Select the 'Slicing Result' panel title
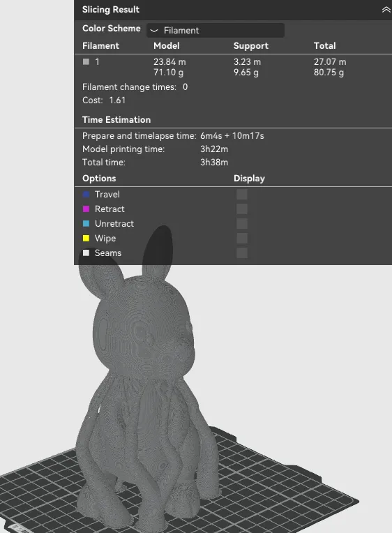392x533 pixels. pos(111,10)
